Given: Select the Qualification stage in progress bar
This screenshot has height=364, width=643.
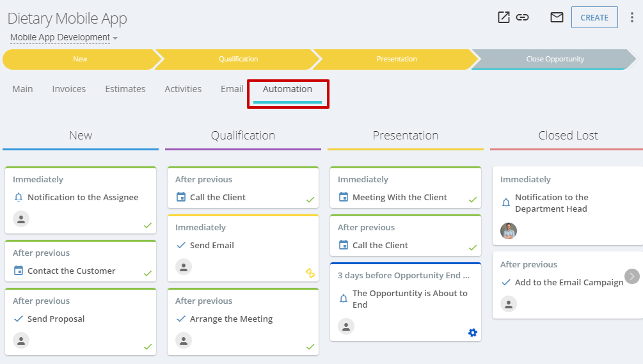Looking at the screenshot, I should pyautogui.click(x=238, y=59).
